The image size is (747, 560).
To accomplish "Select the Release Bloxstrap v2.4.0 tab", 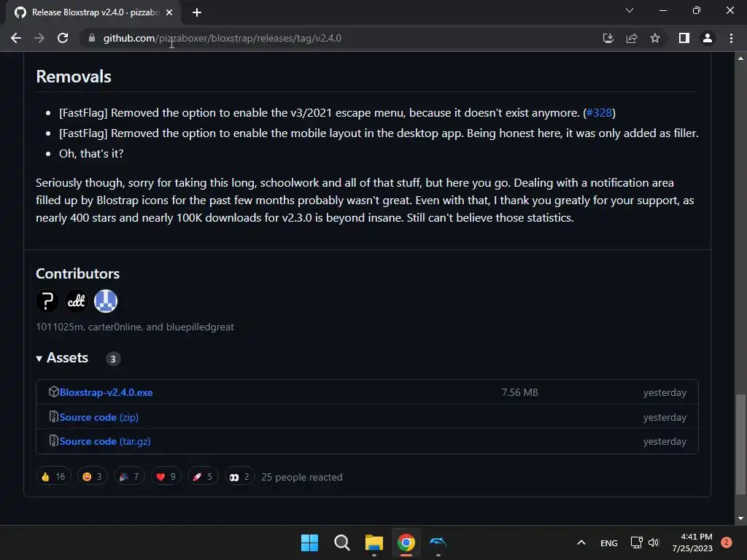I will click(x=93, y=12).
